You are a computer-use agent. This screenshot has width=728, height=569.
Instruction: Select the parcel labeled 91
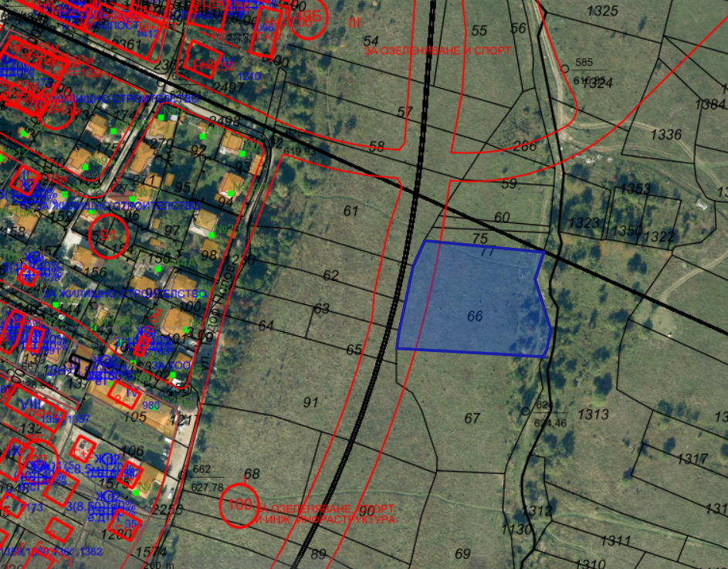click(311, 402)
